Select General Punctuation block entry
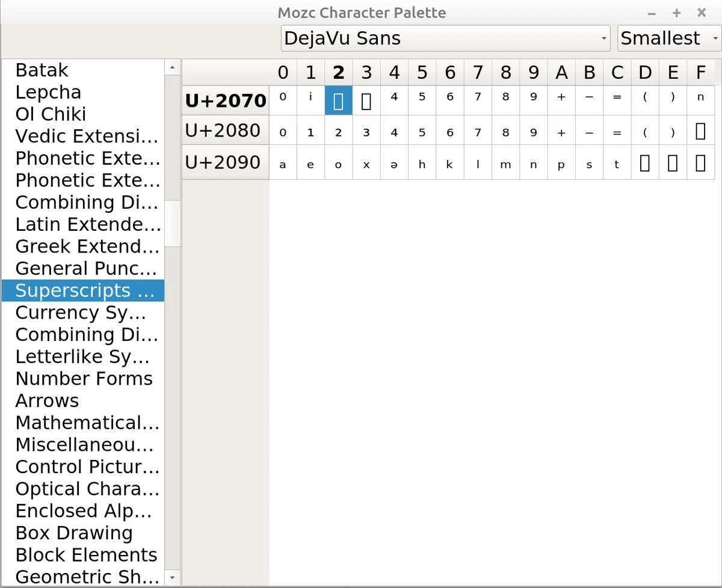Viewport: 722px width, 588px height. [x=83, y=268]
